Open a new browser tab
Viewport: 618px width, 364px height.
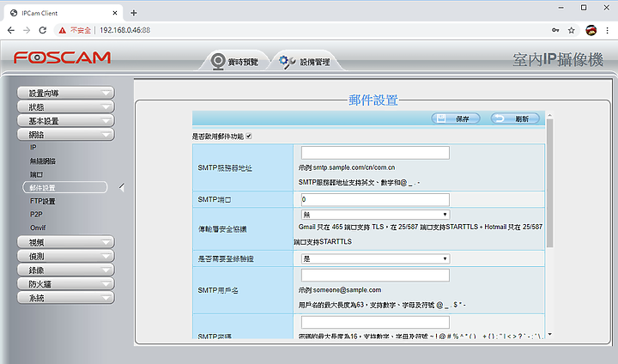134,13
